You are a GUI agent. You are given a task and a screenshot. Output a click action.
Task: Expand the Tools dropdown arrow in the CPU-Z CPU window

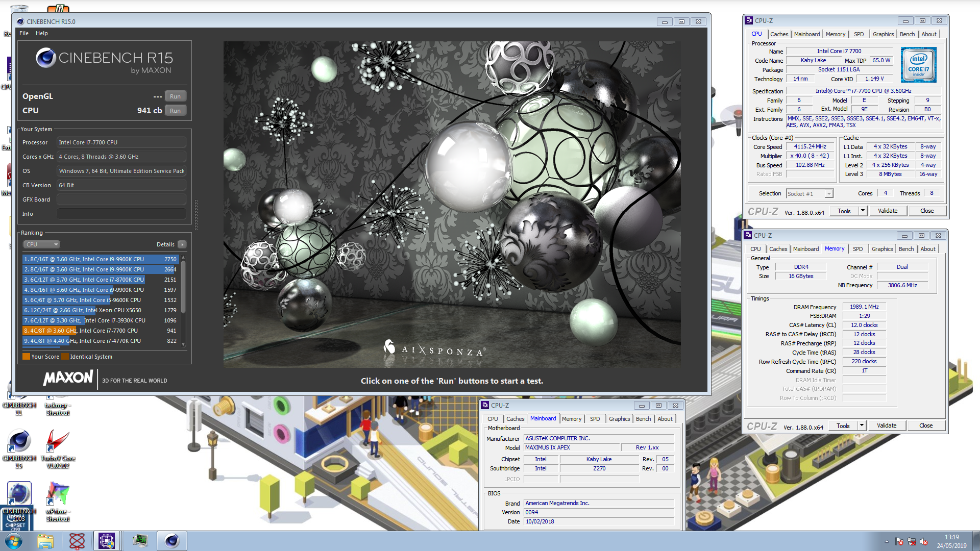point(863,211)
